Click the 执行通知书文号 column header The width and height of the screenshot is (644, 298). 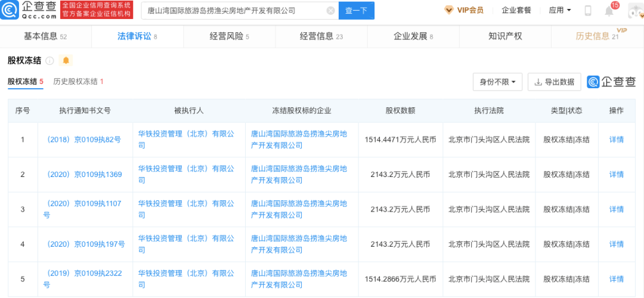pyautogui.click(x=85, y=110)
